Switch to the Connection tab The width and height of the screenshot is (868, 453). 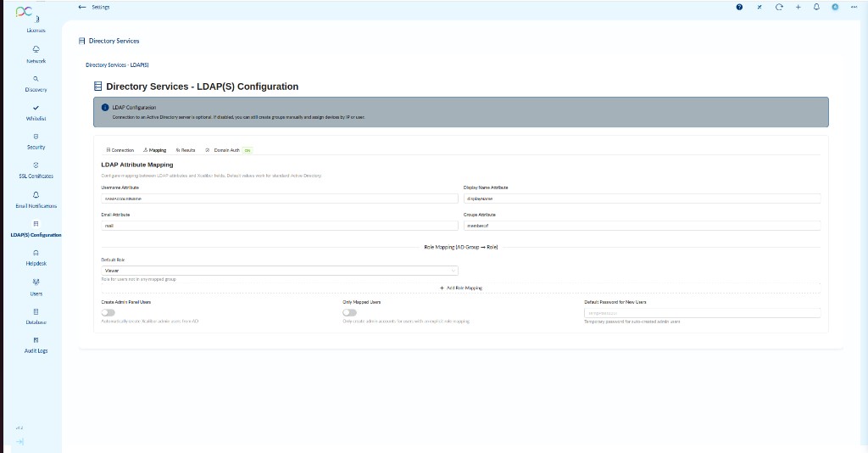click(120, 150)
